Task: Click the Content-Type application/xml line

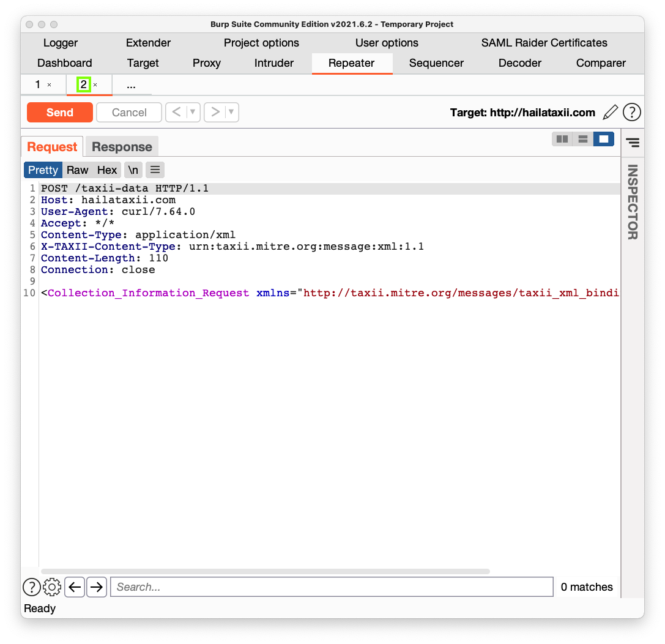Action: 138,235
